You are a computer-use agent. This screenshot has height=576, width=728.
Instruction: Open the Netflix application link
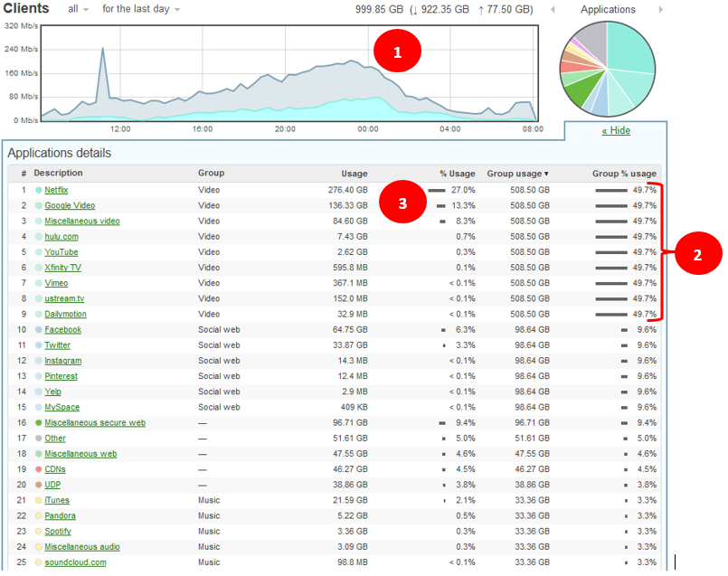[x=56, y=191]
